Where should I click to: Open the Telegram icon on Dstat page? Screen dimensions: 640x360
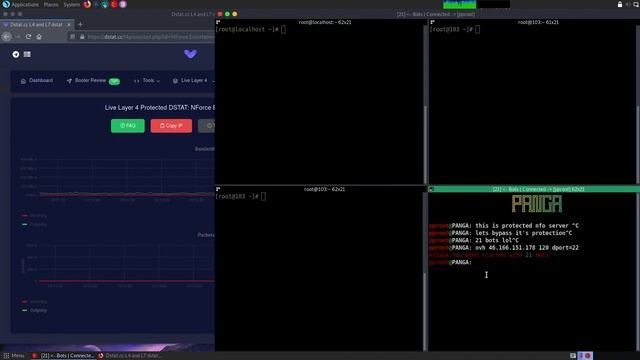(16, 54)
